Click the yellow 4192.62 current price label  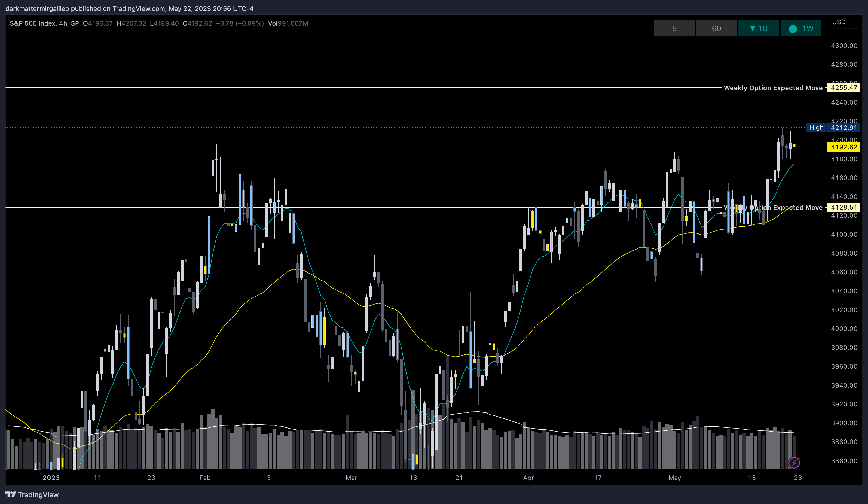pyautogui.click(x=843, y=147)
